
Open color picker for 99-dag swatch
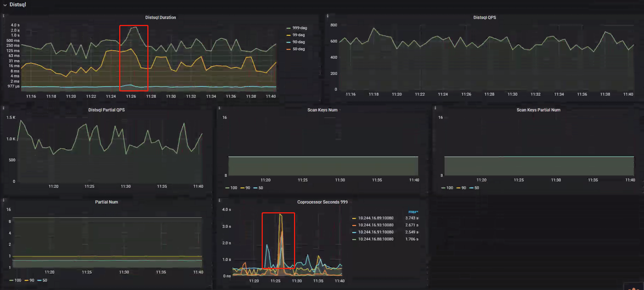[x=288, y=35]
